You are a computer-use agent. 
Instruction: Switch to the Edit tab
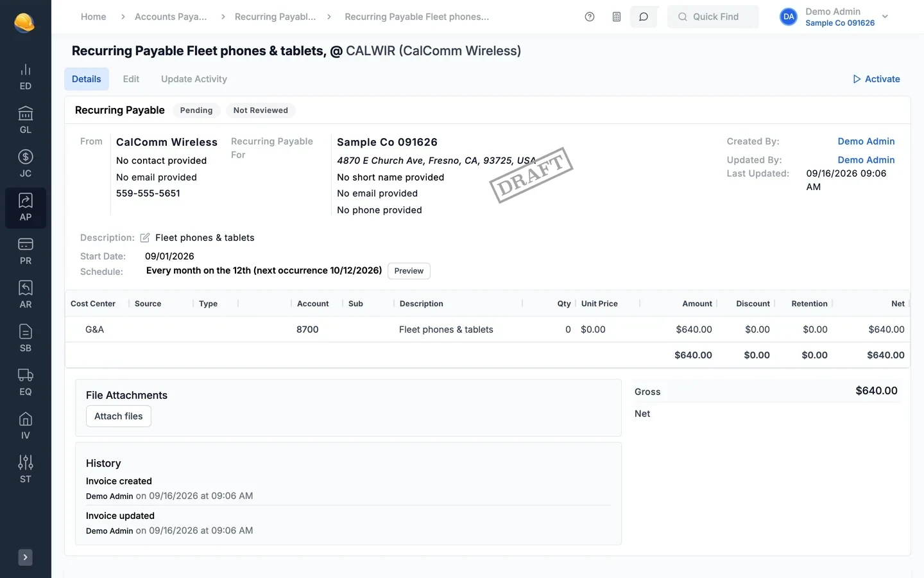(x=131, y=79)
